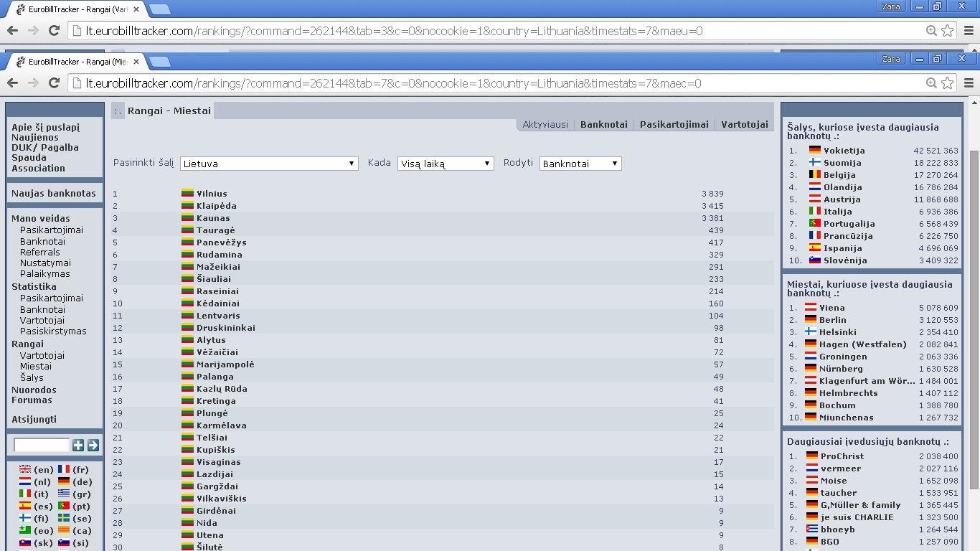Open Pasiskirstymas under Statistika
This screenshot has width=980, height=551.
[x=53, y=331]
